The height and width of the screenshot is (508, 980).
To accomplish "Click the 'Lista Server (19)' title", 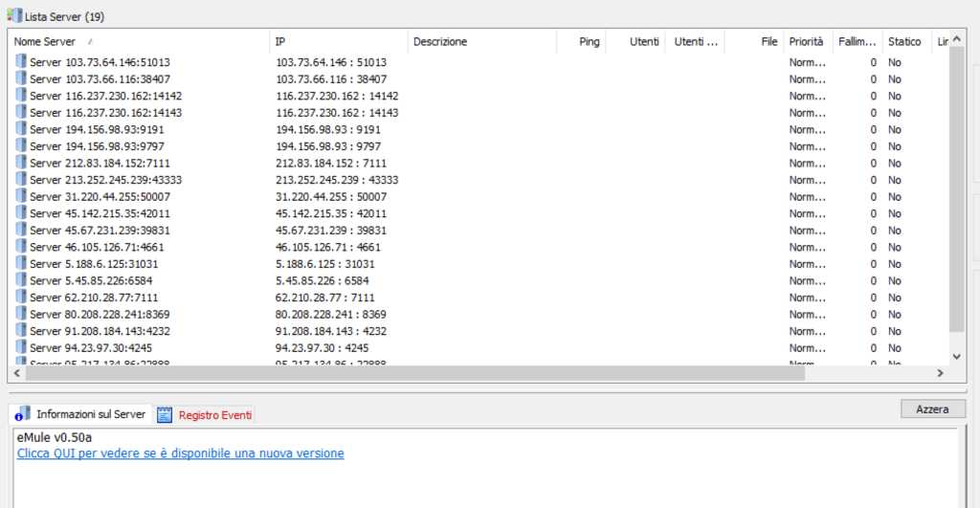I will click(64, 17).
